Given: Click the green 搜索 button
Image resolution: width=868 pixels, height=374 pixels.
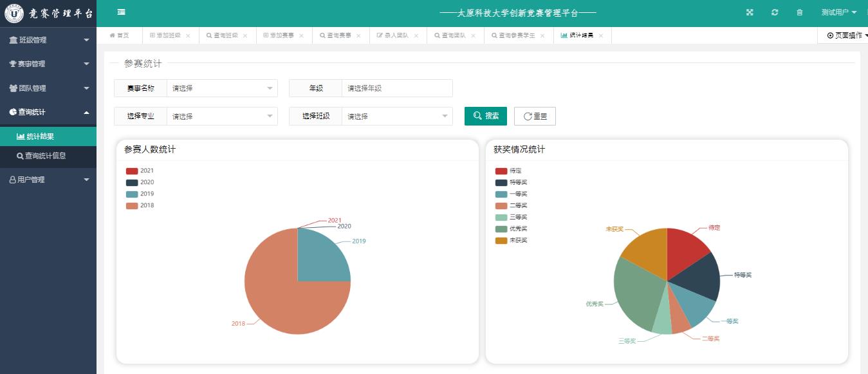Looking at the screenshot, I should 486,116.
